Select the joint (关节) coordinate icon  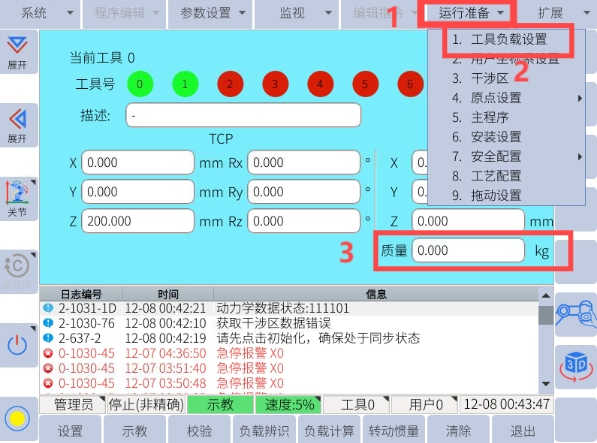point(18,199)
